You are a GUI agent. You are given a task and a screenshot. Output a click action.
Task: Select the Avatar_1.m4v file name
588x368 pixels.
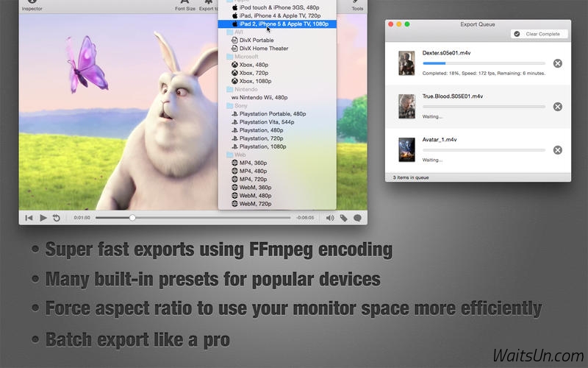pyautogui.click(x=440, y=139)
